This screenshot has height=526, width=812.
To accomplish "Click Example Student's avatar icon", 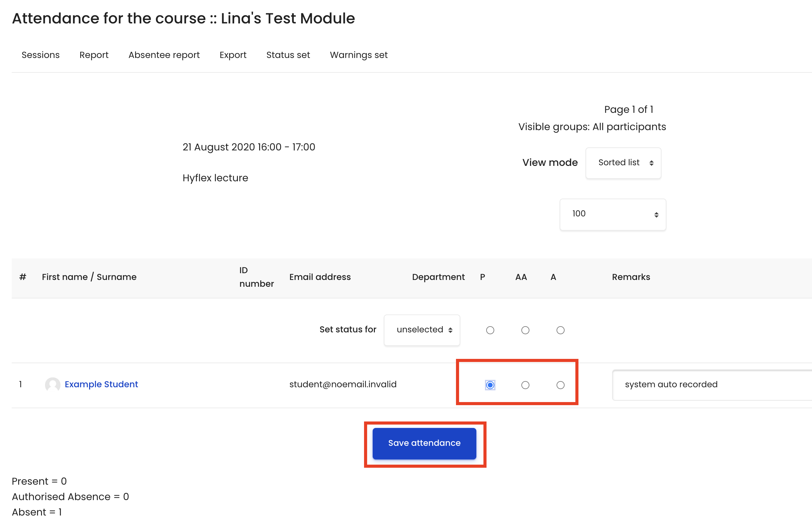I will pyautogui.click(x=52, y=384).
